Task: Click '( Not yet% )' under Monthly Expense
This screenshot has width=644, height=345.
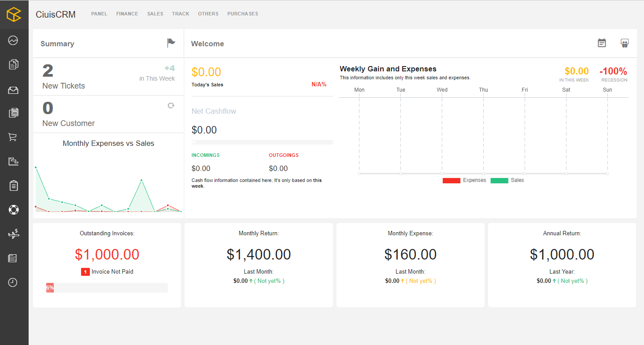Action: [421, 281]
